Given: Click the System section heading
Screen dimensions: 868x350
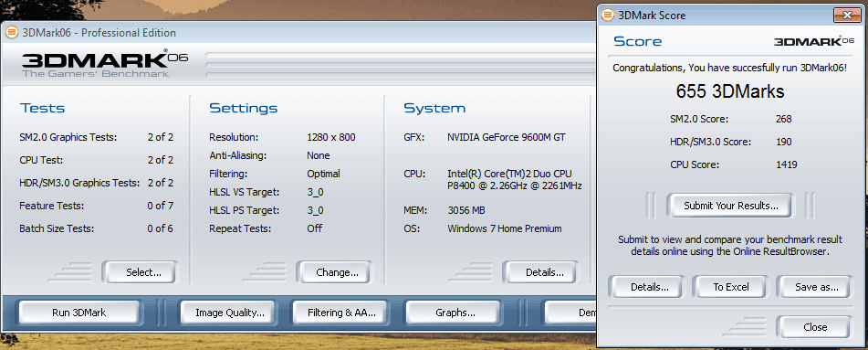Looking at the screenshot, I should click(x=434, y=108).
